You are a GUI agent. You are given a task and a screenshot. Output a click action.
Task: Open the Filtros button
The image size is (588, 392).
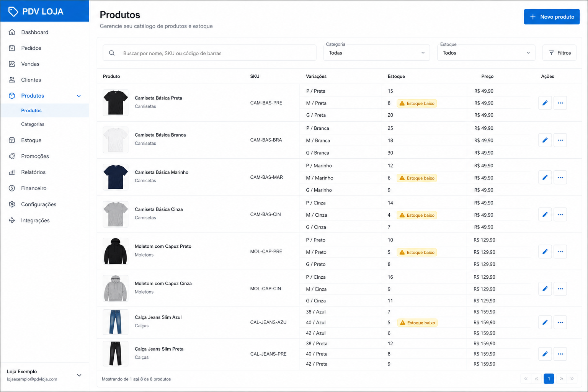(559, 53)
